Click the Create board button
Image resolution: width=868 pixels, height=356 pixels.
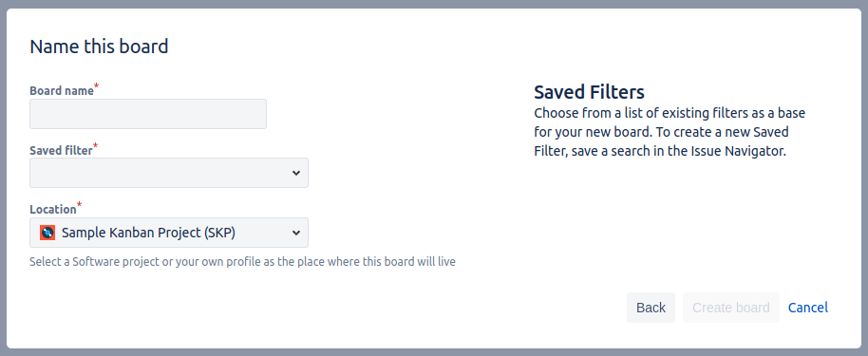730,308
